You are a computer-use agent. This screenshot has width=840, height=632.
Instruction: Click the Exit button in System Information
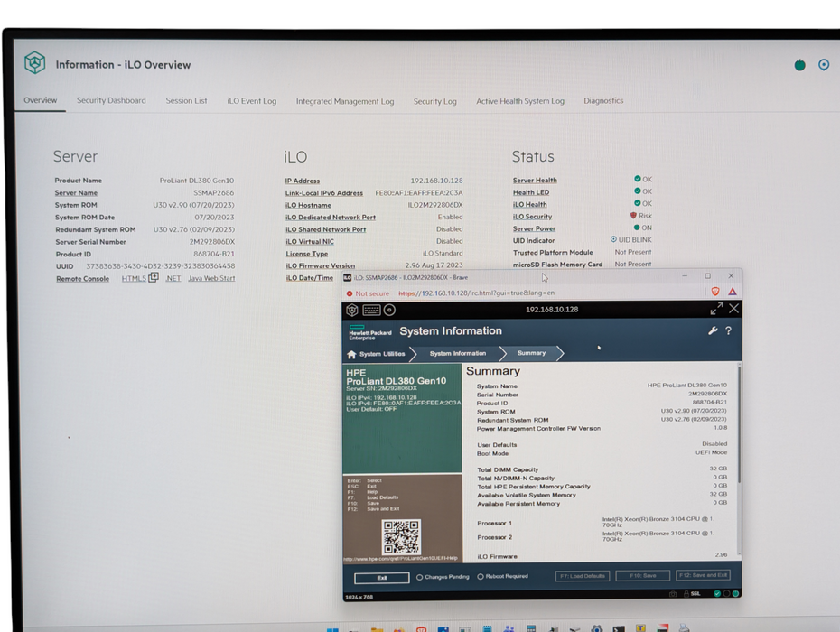[382, 578]
